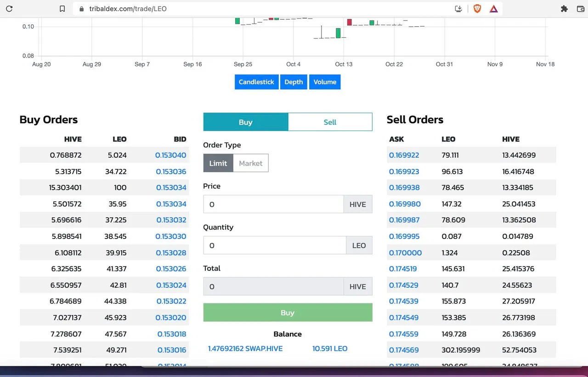Click the 1.47692162 SWAP.HIVE balance link
The image size is (588, 377).
245,348
